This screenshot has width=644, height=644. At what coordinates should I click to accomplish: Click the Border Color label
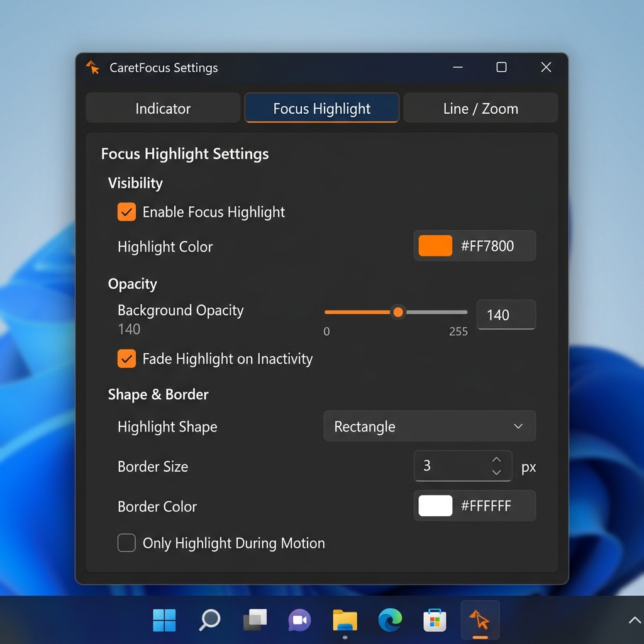[x=157, y=506]
